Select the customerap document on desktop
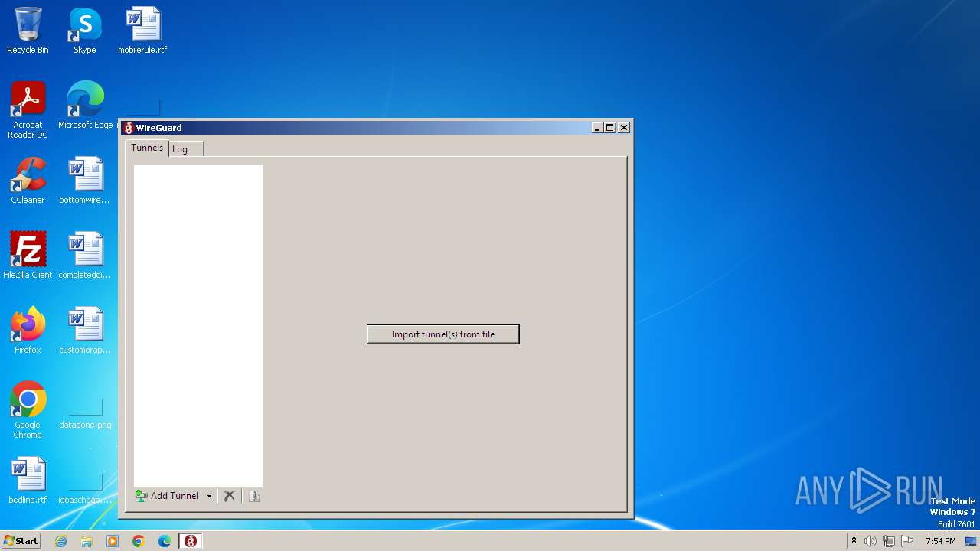 pos(85,331)
